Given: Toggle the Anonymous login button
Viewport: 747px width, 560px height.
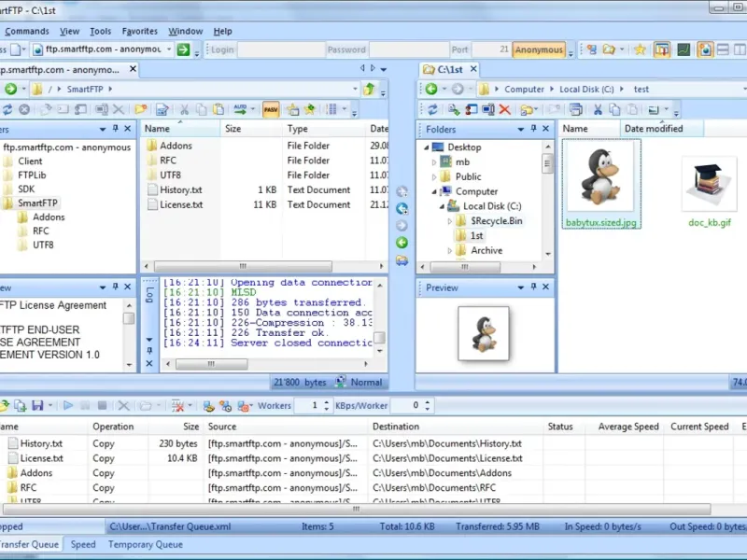Looking at the screenshot, I should pyautogui.click(x=539, y=49).
